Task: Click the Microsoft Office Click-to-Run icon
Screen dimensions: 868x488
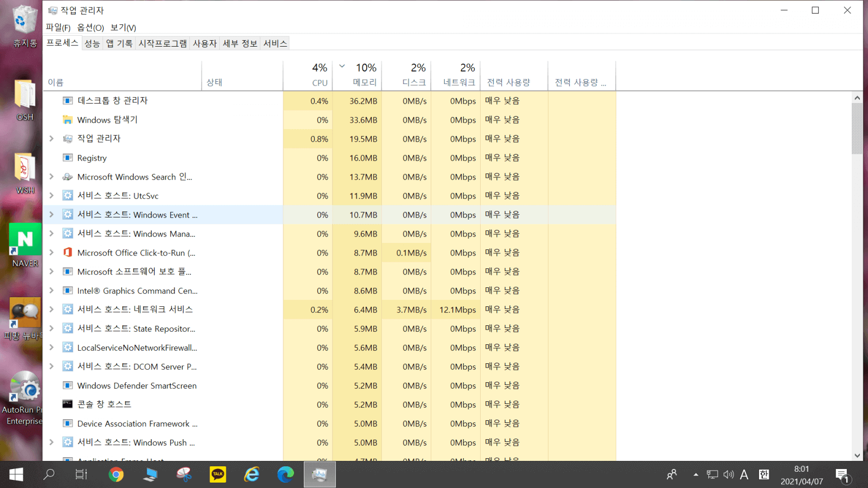Action: pos(68,253)
